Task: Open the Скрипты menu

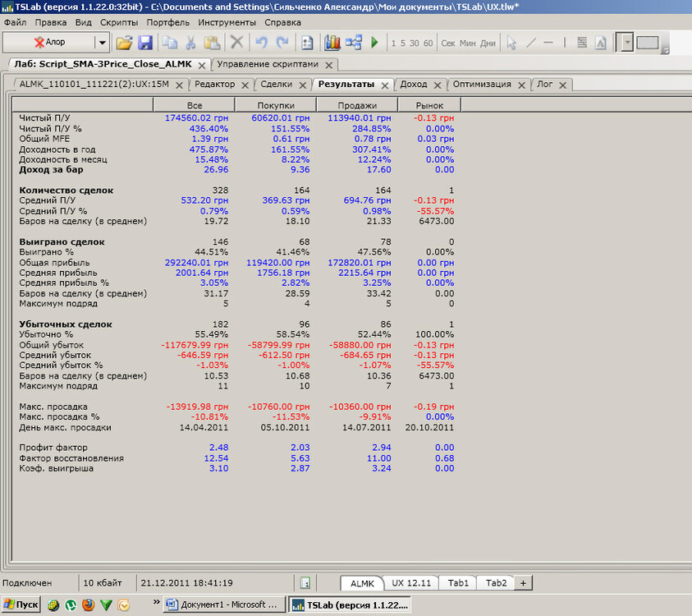Action: coord(118,22)
